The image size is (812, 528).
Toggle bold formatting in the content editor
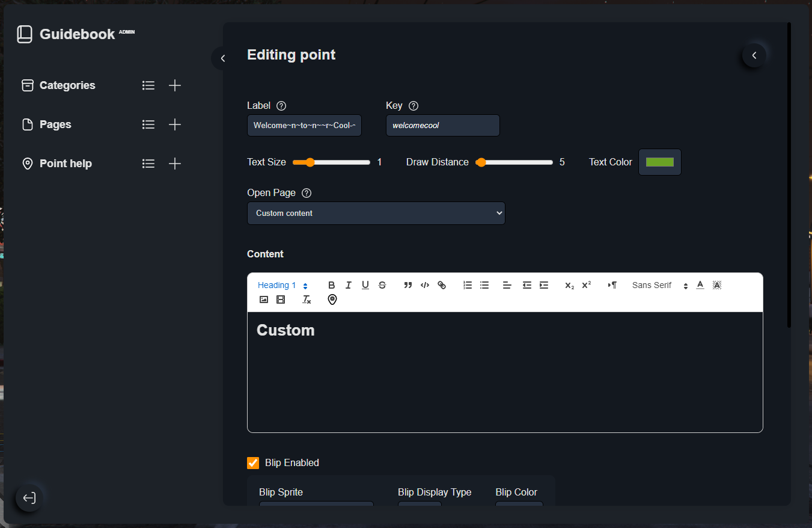[x=331, y=285]
